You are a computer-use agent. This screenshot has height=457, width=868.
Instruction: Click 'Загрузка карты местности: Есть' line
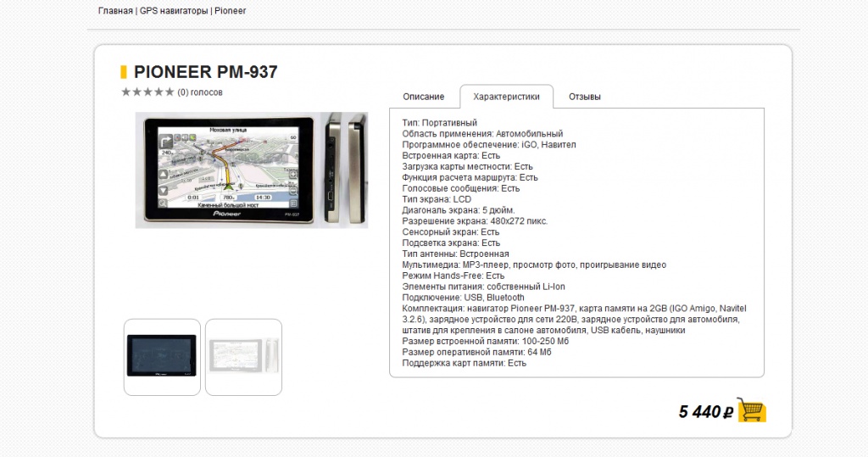[x=468, y=166]
